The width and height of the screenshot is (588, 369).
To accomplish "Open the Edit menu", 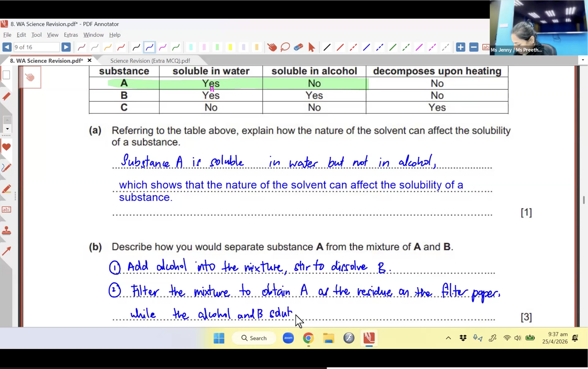I will pyautogui.click(x=21, y=35).
